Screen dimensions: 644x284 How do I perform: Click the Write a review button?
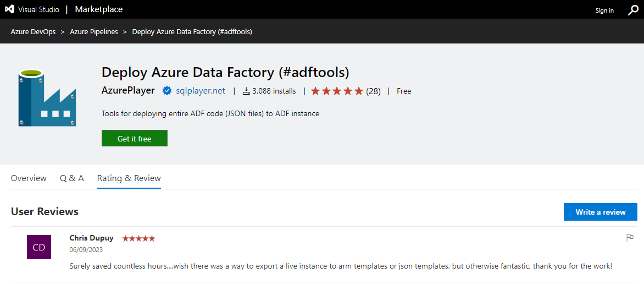point(601,212)
